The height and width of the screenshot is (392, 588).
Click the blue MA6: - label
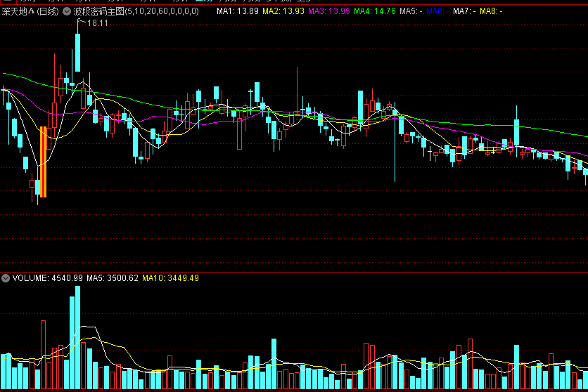click(437, 11)
